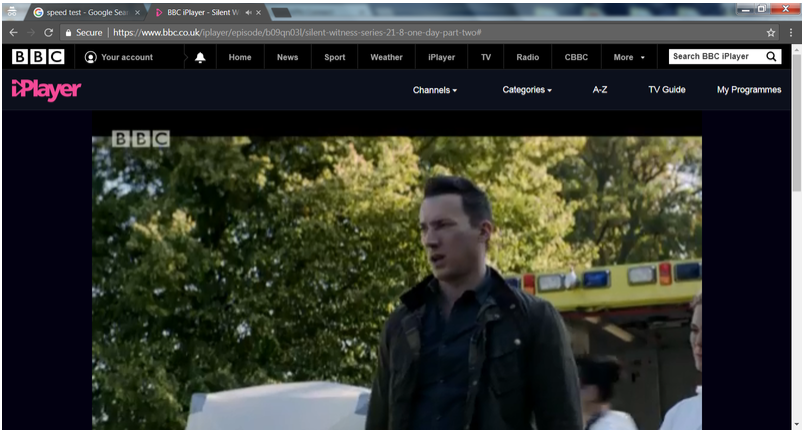Click the address bar URL
The width and height of the screenshot is (806, 431).
pyautogui.click(x=297, y=32)
